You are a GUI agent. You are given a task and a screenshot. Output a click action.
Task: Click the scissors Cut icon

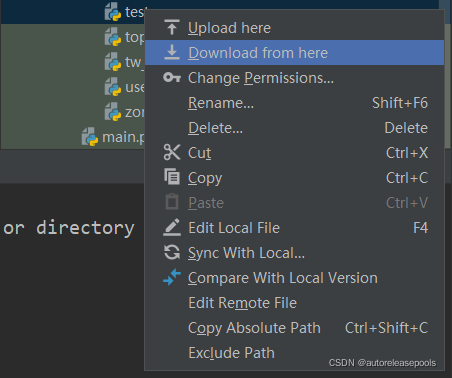172,153
